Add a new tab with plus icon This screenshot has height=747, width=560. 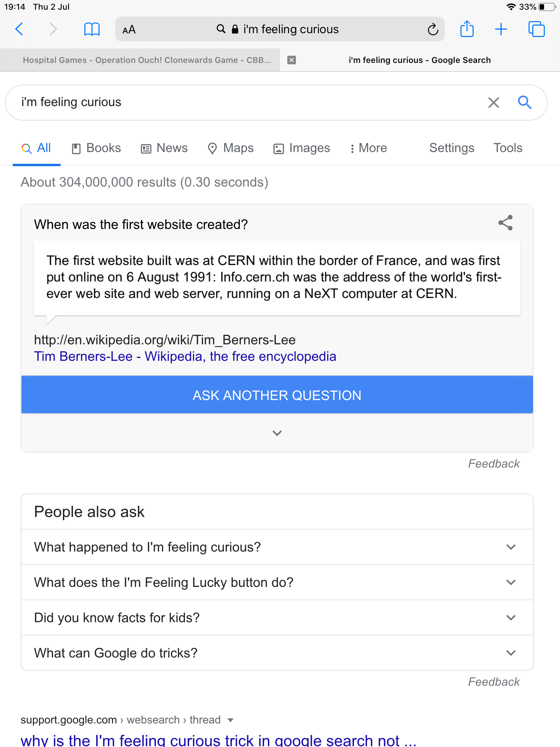click(x=501, y=29)
